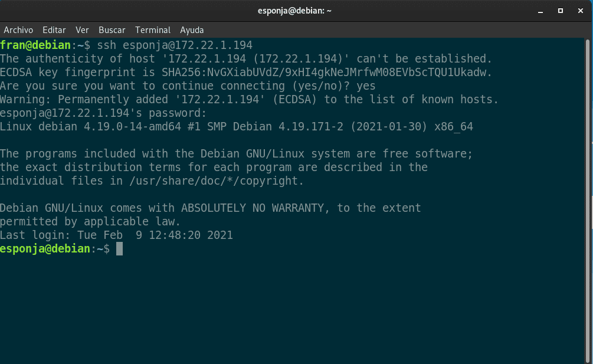Open the Ayuda menu

[192, 30]
